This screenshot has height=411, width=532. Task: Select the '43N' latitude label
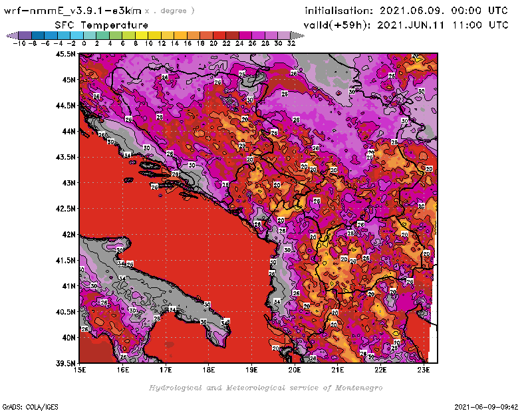coord(68,183)
